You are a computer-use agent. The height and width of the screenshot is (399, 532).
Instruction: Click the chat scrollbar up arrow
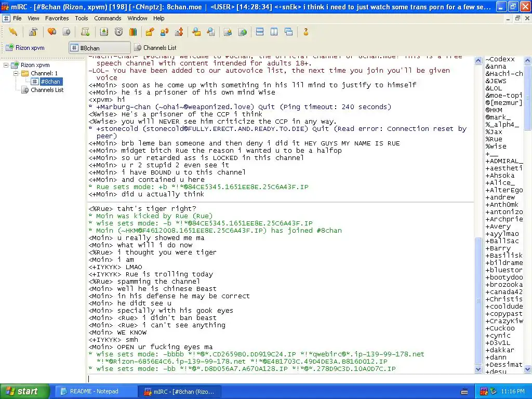pos(478,60)
